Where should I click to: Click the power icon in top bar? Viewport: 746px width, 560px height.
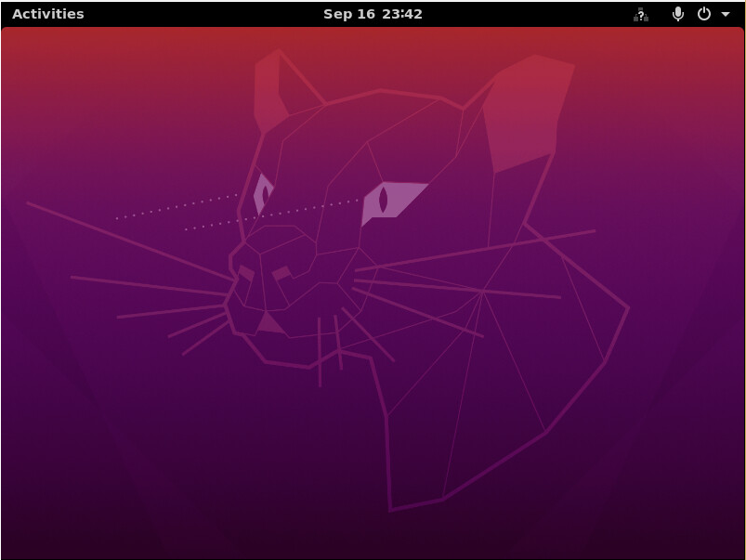704,14
